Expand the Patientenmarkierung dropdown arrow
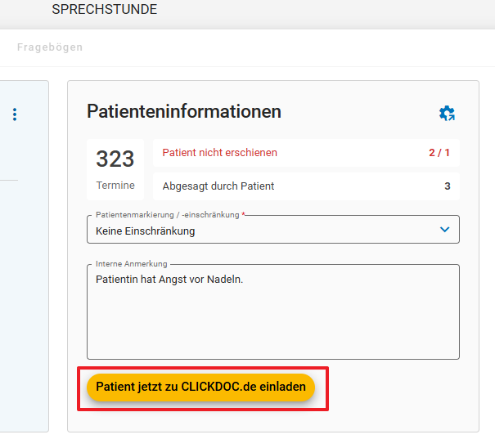Viewport: 495px width, 448px height. pyautogui.click(x=444, y=230)
